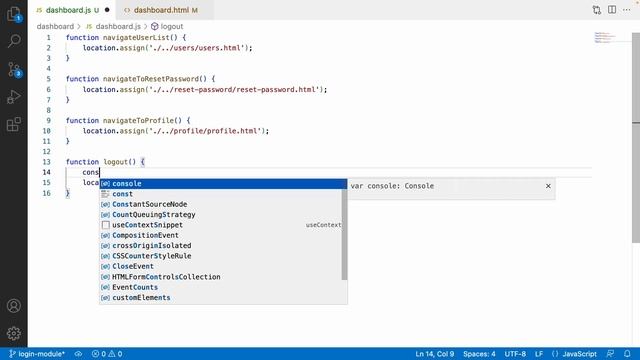Screen dimensions: 640x360
Task: Open Run and Debug view
Action: 14,97
